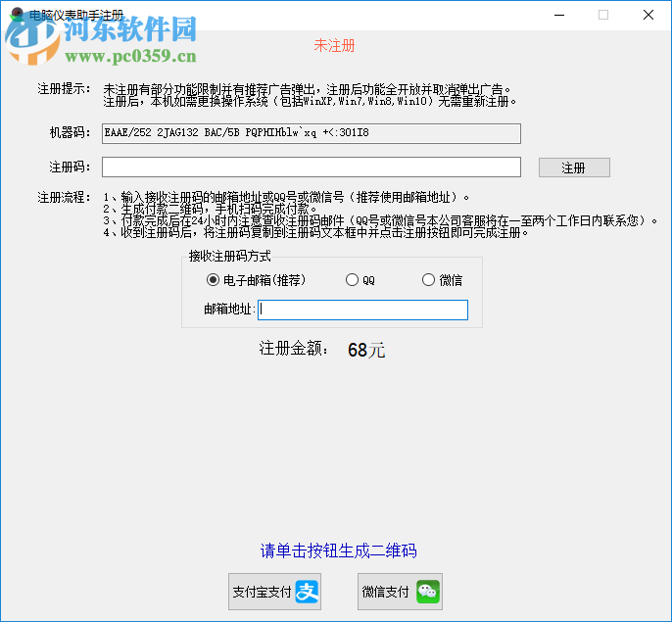This screenshot has height=622, width=672.
Task: Click the 注册提示: label
Action: (x=65, y=89)
